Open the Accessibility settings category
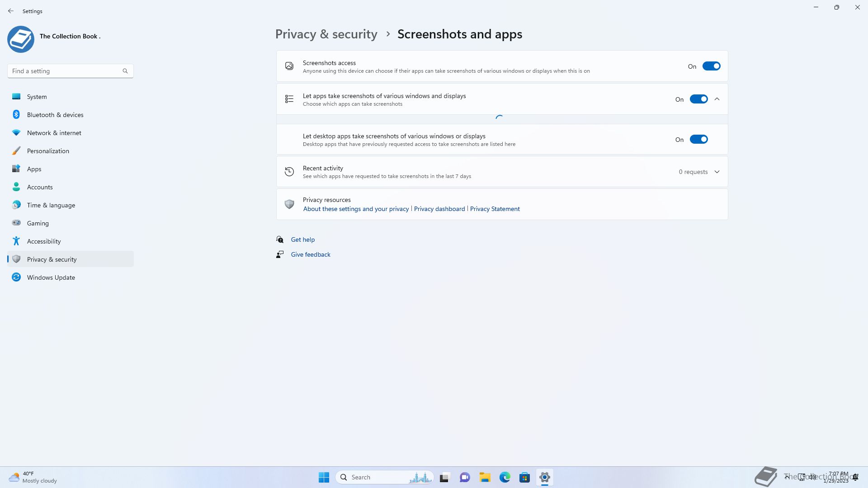Viewport: 868px width, 488px height. (44, 241)
